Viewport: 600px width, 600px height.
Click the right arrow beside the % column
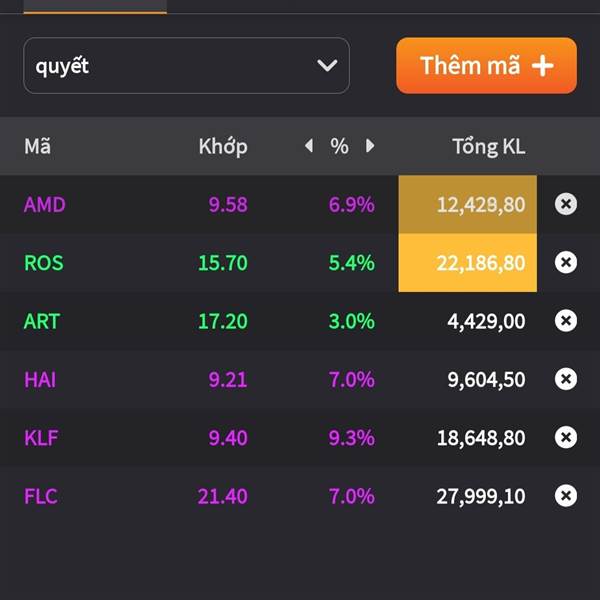pyautogui.click(x=370, y=146)
